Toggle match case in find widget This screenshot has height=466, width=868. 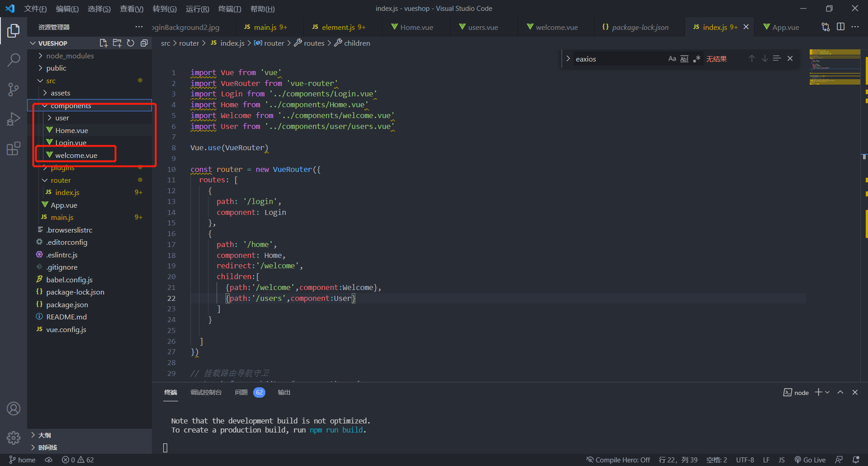tap(672, 59)
